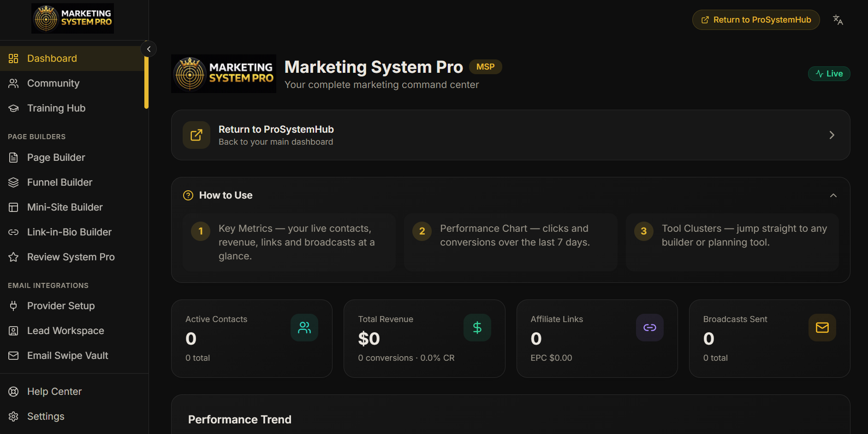Open Link-in-Bio Builder
The image size is (868, 434).
click(x=72, y=232)
